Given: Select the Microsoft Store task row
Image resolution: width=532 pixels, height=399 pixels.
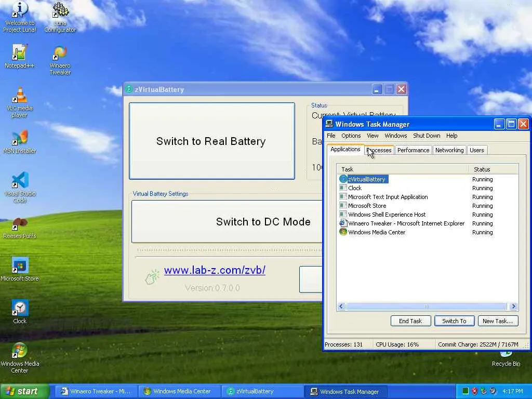Looking at the screenshot, I should point(428,206).
